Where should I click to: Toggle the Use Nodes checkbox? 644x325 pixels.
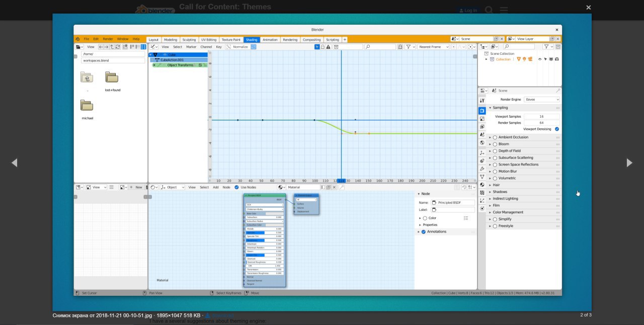[236, 187]
